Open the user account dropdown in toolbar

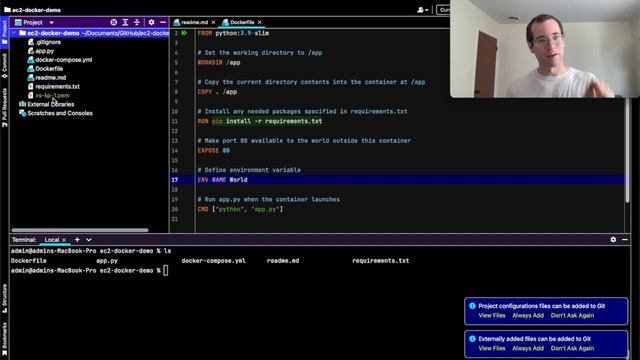pyautogui.click(x=422, y=10)
